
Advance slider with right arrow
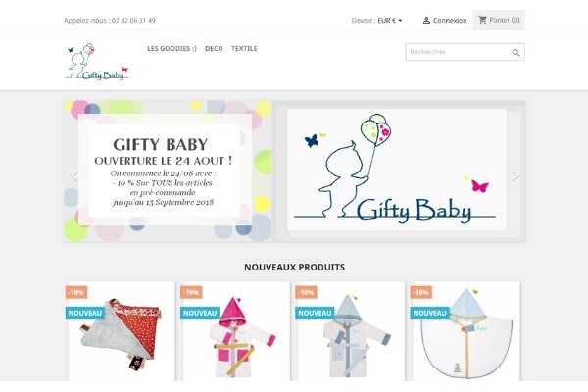(x=515, y=175)
